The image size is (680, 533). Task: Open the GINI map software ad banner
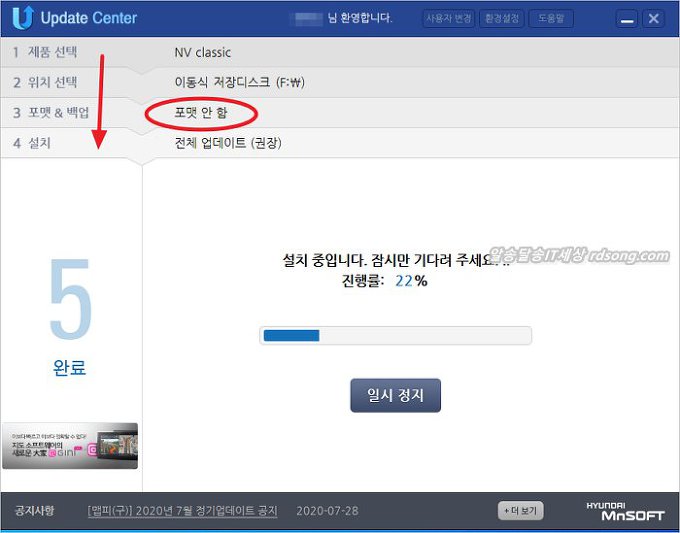[x=70, y=446]
